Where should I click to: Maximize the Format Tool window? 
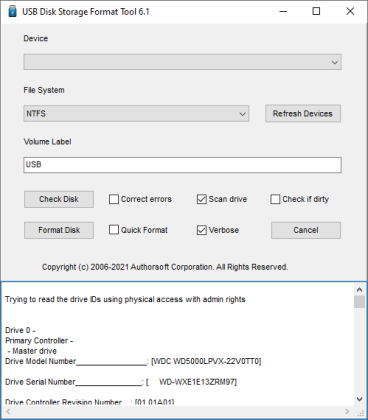tap(316, 11)
